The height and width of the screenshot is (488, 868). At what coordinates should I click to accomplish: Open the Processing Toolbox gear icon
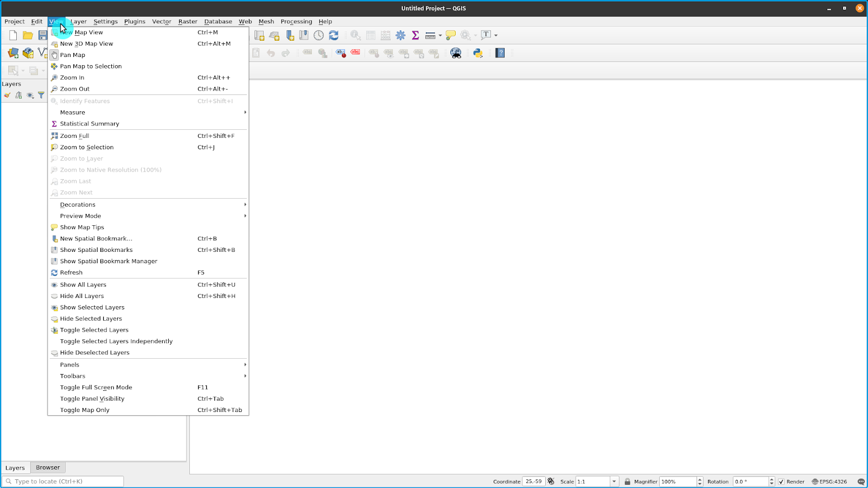tap(400, 35)
